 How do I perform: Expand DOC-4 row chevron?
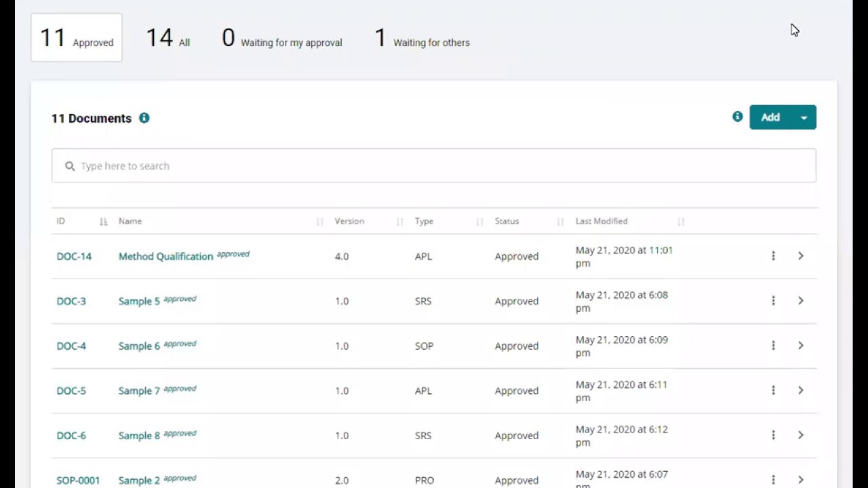tap(801, 346)
